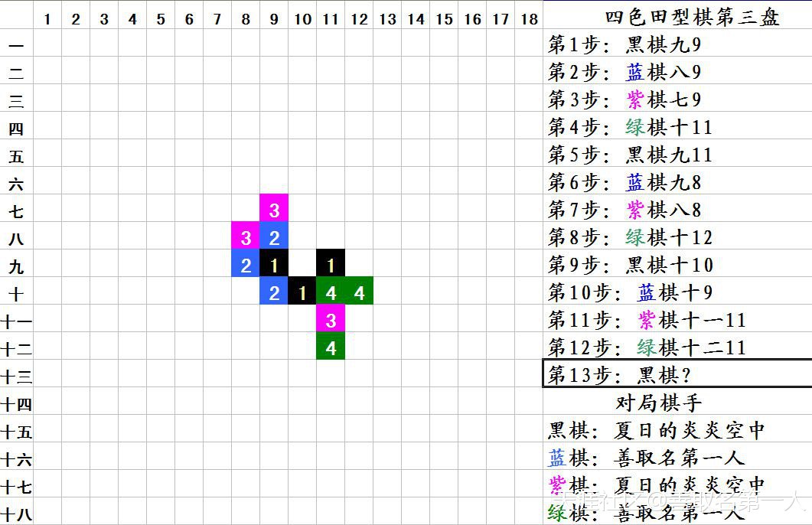Select the line 第1步：黑棋九9
Viewport: 812px width, 525px height.
tap(624, 45)
